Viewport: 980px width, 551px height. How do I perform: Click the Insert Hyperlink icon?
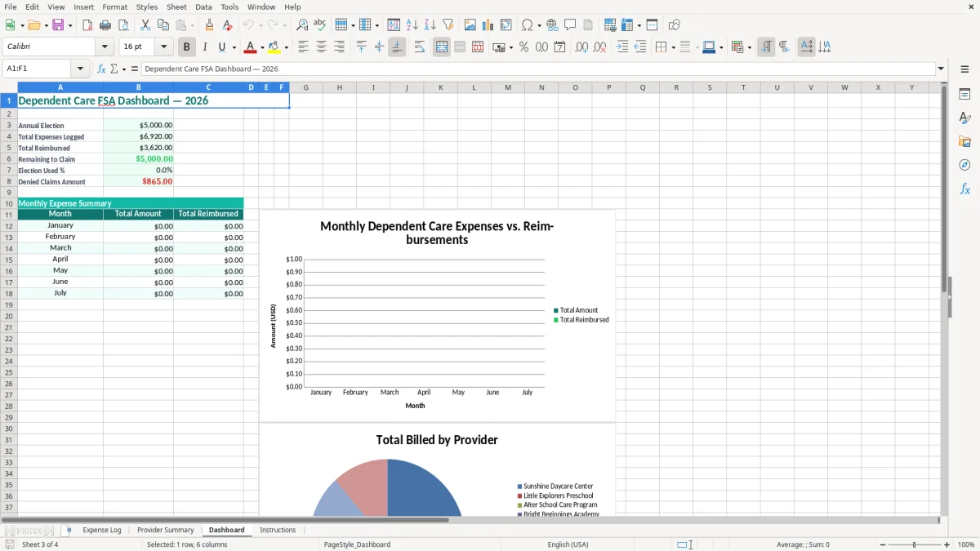(x=553, y=25)
